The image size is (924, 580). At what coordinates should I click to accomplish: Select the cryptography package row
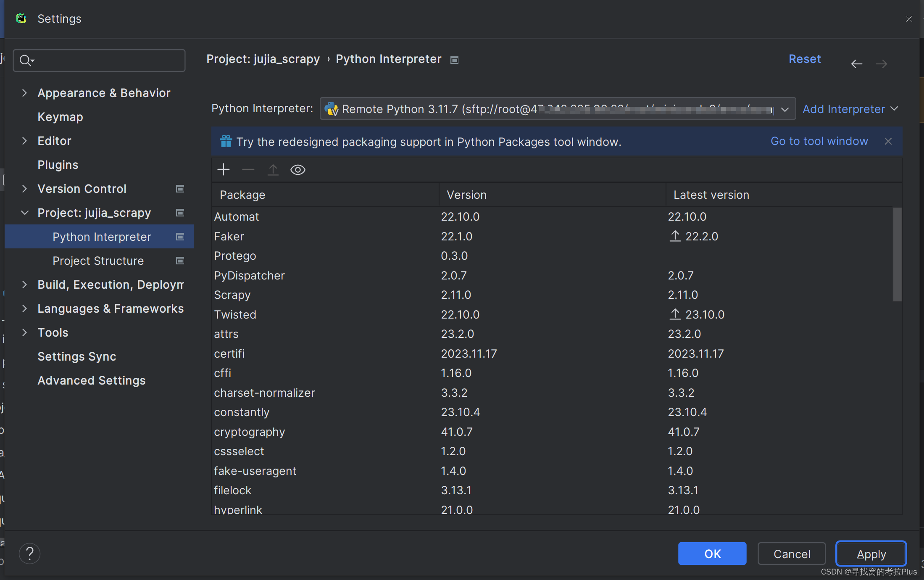pos(552,432)
